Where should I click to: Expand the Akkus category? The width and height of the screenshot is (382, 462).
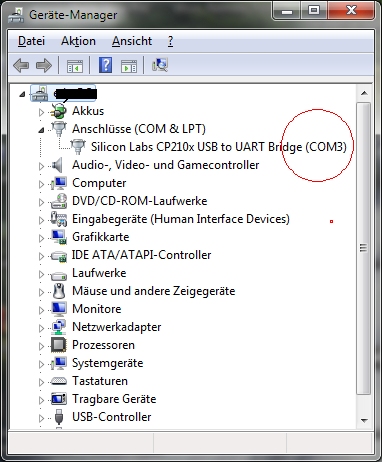(41, 112)
